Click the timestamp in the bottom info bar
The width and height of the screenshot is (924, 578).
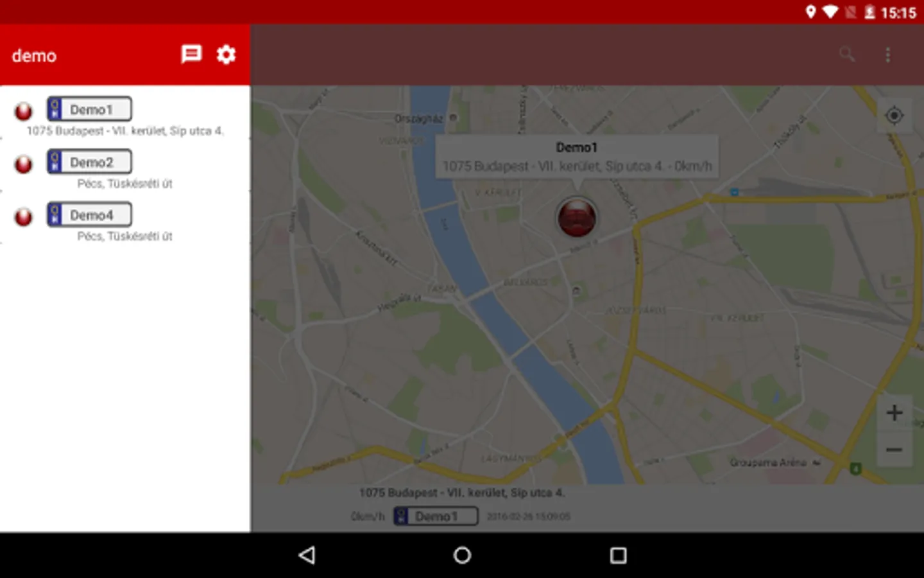click(528, 516)
